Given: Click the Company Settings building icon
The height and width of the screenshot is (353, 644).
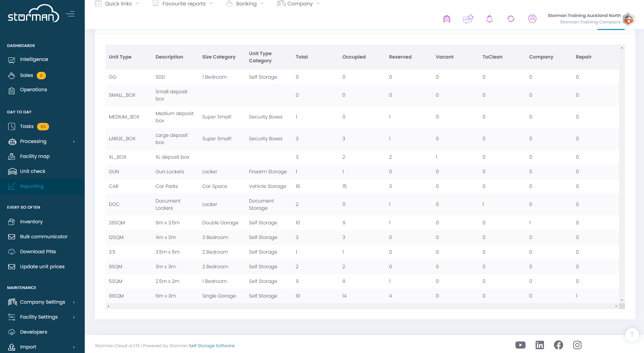Looking at the screenshot, I should tap(12, 302).
